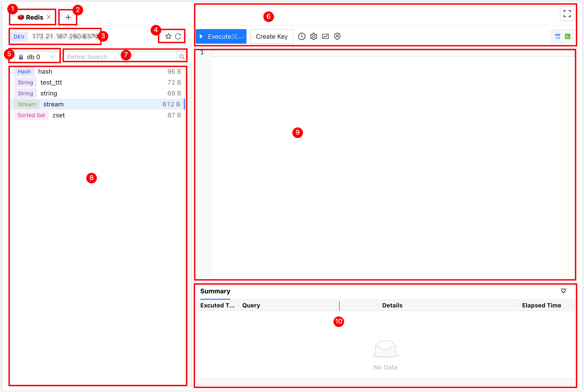Click the settings gear icon

(313, 36)
